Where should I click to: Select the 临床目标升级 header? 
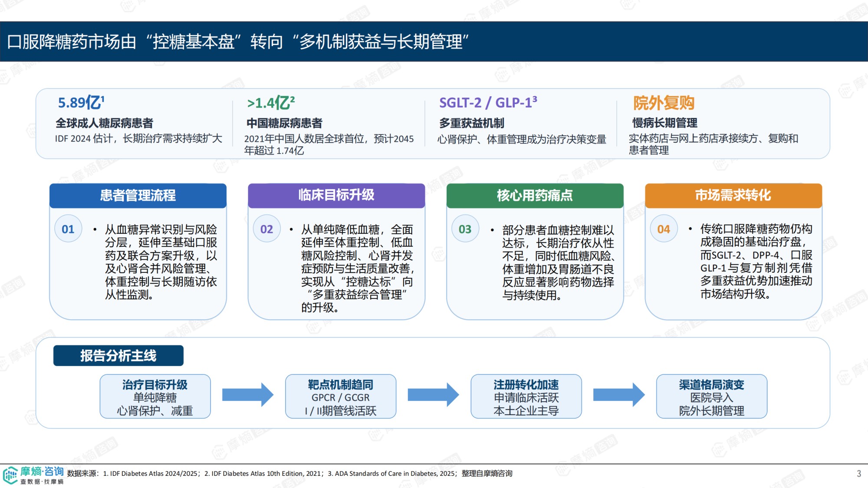(x=336, y=195)
